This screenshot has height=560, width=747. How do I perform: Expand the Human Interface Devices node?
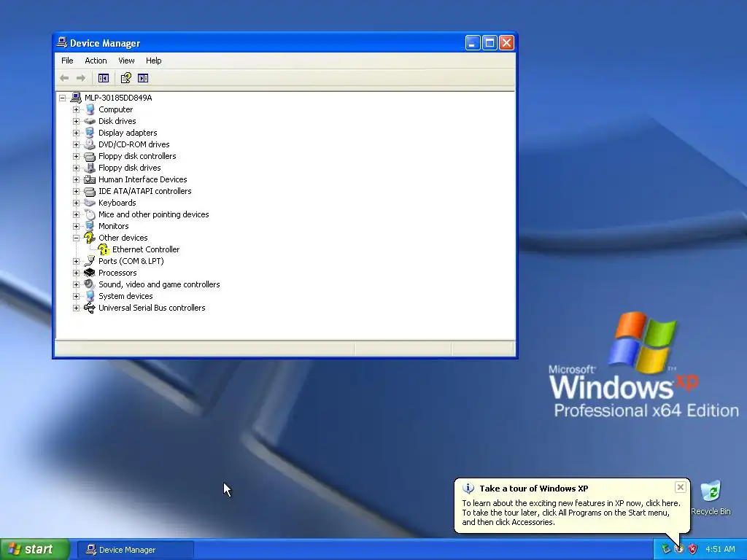click(x=76, y=179)
